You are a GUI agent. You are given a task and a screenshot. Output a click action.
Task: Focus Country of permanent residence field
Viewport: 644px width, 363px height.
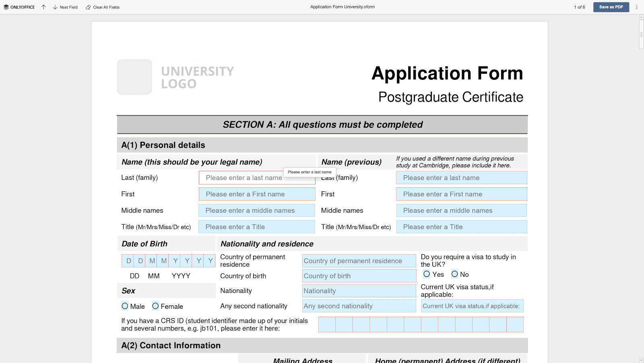359,261
